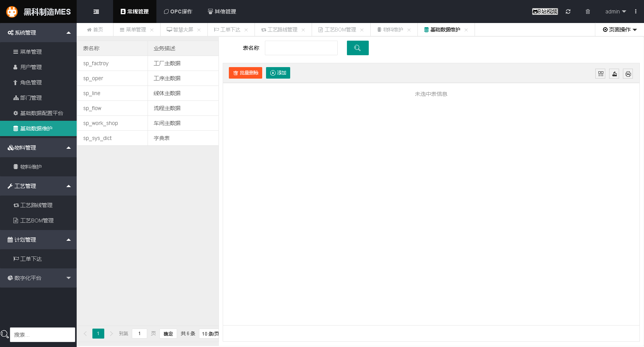Click the green search magnifier button

coord(357,48)
